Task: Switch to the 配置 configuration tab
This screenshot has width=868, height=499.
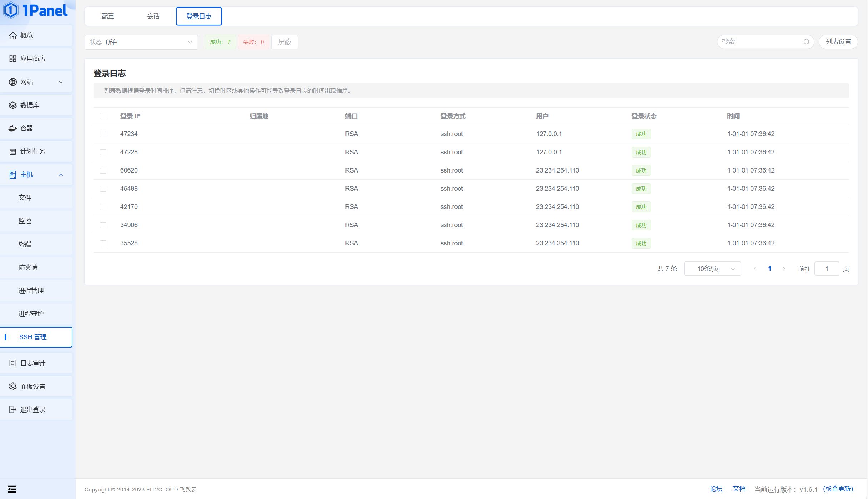Action: 107,16
